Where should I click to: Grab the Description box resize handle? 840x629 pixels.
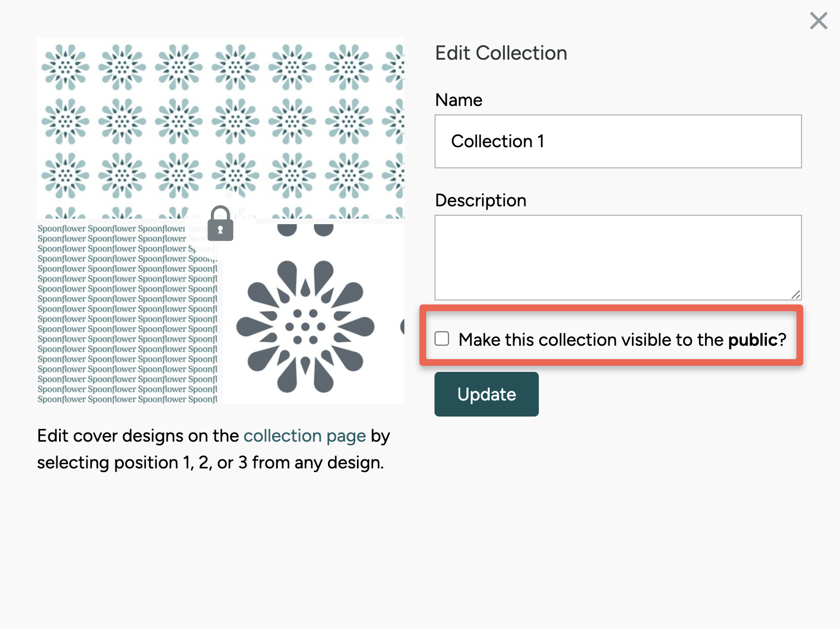[x=795, y=294]
